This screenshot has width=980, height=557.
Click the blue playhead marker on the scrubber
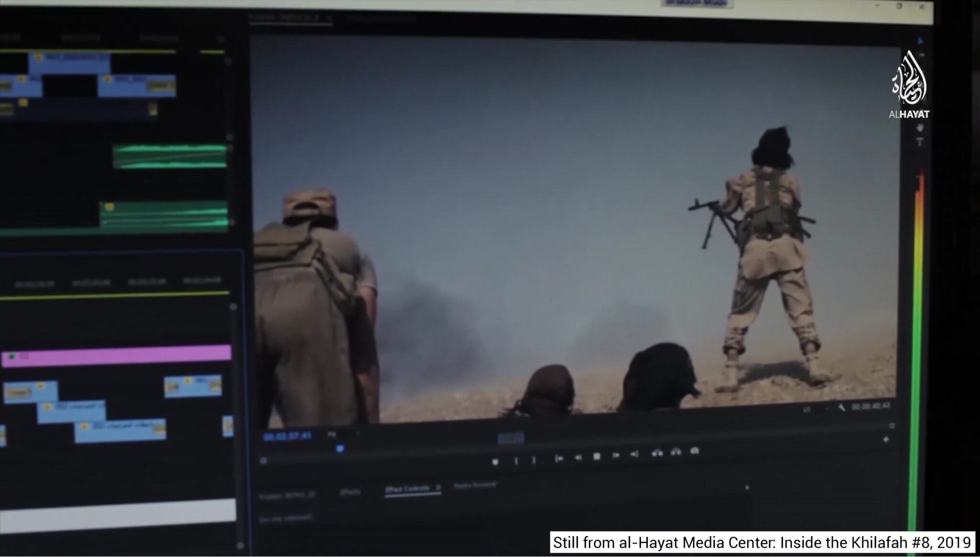tap(340, 449)
